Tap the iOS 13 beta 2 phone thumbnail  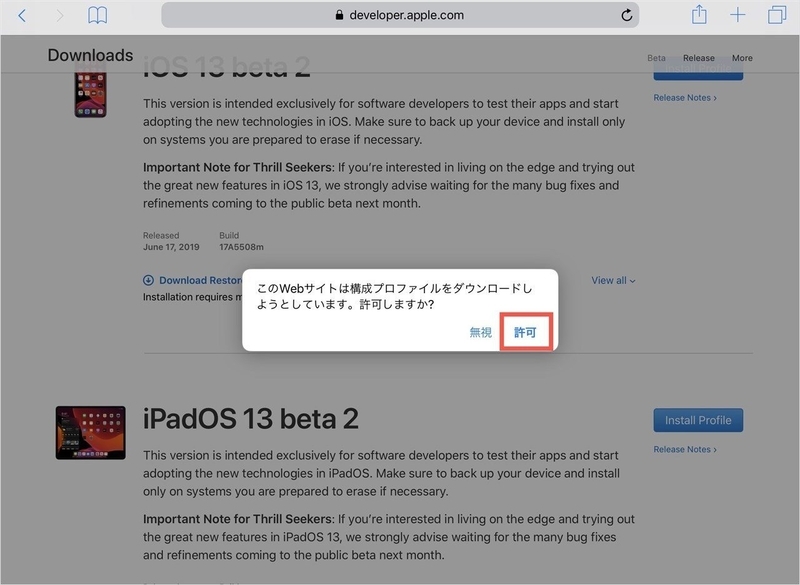(x=90, y=95)
